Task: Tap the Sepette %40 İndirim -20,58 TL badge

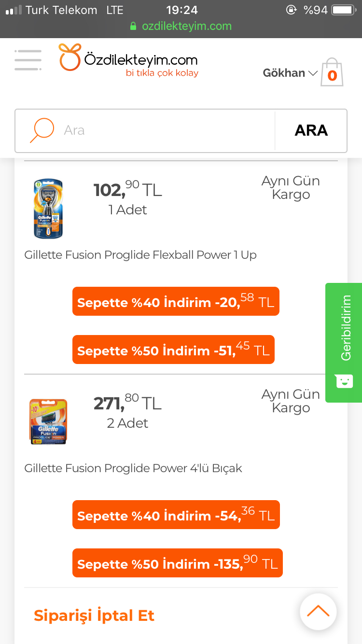Action: point(176,302)
